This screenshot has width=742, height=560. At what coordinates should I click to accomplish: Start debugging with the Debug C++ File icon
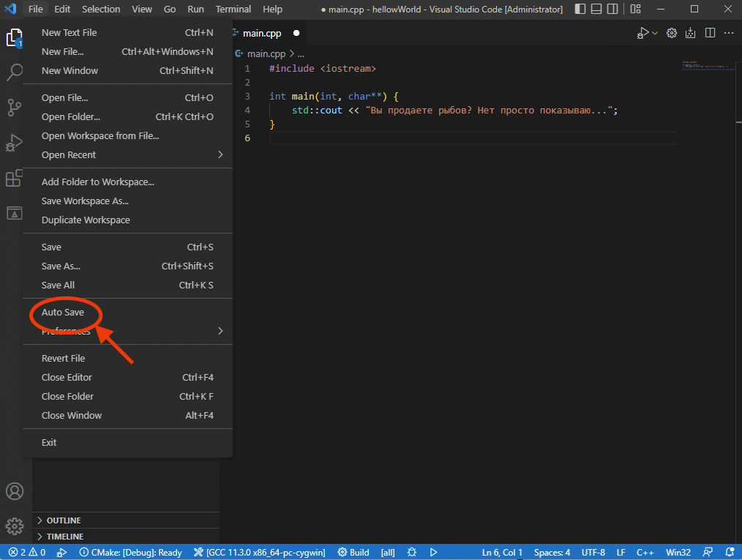point(642,32)
